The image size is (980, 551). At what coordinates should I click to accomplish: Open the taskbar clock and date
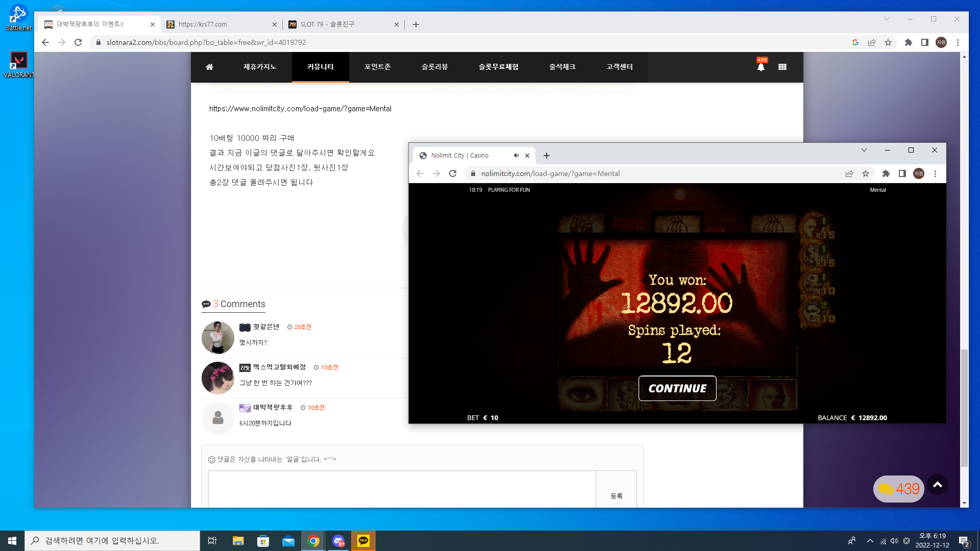933,541
